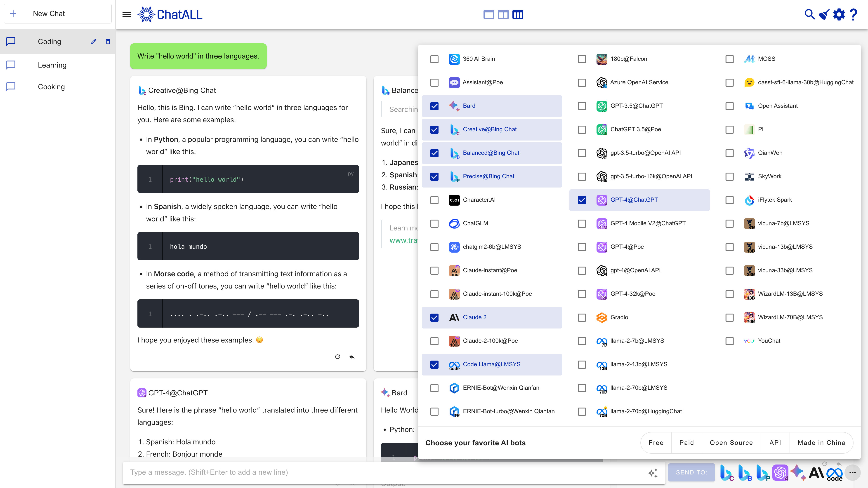Open the Learning chat
Image resolution: width=868 pixels, height=488 pixels.
[x=52, y=65]
